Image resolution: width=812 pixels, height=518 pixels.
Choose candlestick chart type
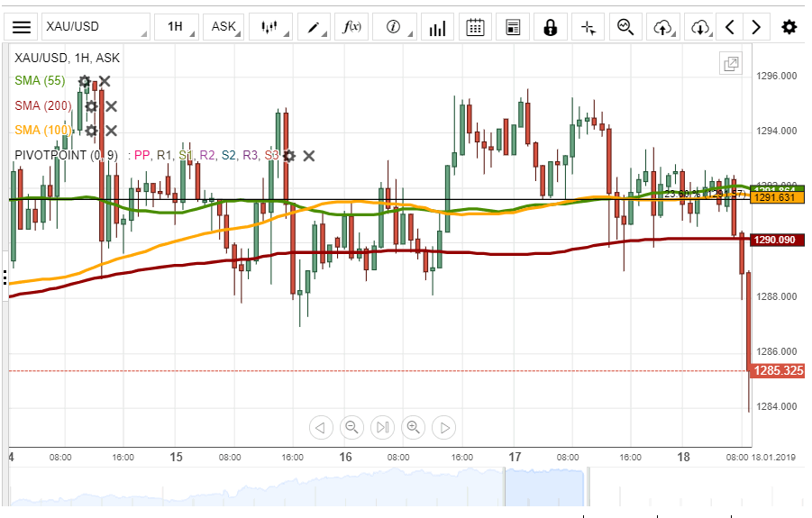tap(269, 27)
